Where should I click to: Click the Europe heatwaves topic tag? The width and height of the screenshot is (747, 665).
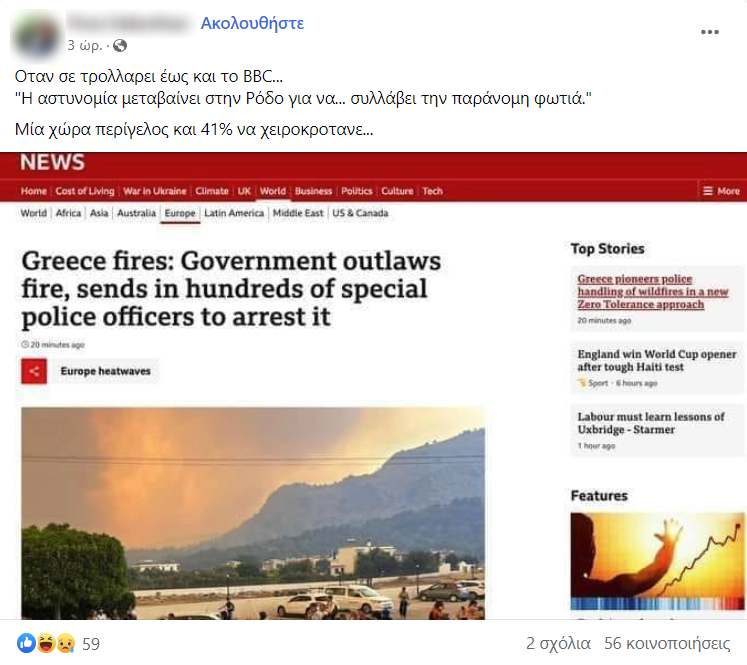point(105,371)
